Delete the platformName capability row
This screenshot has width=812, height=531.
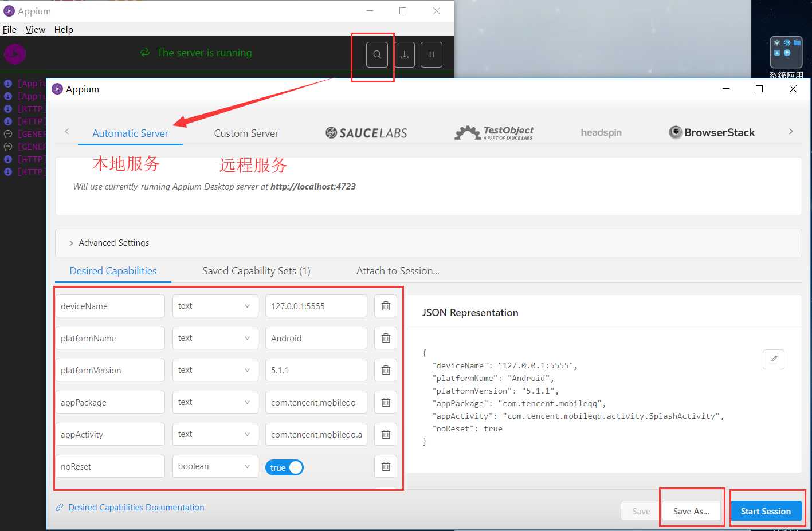(x=386, y=338)
